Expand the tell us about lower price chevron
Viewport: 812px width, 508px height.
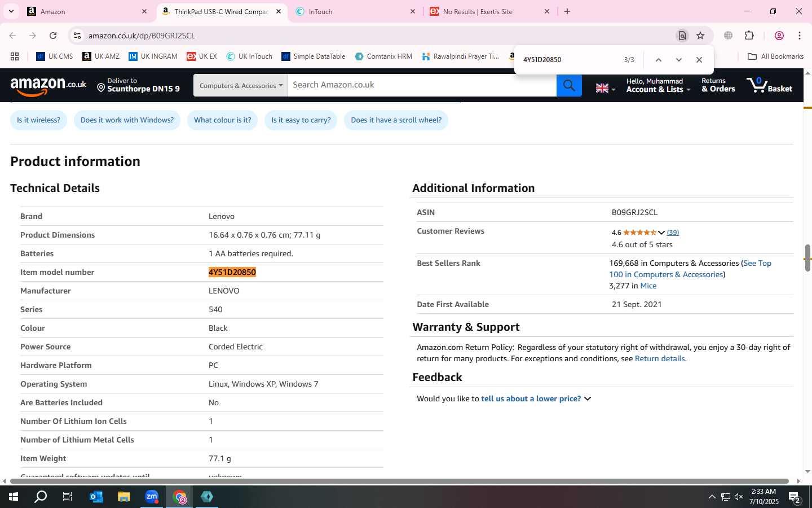(588, 398)
